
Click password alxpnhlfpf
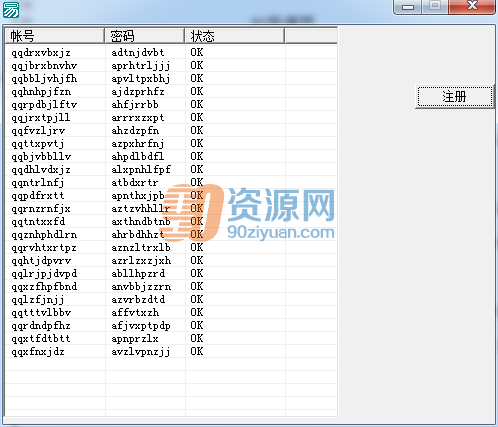click(x=141, y=170)
